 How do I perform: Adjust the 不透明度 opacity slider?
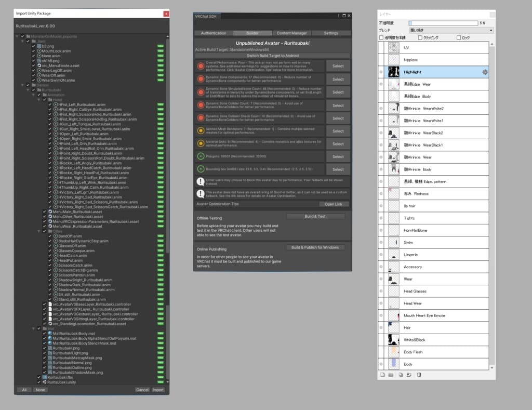tap(443, 23)
